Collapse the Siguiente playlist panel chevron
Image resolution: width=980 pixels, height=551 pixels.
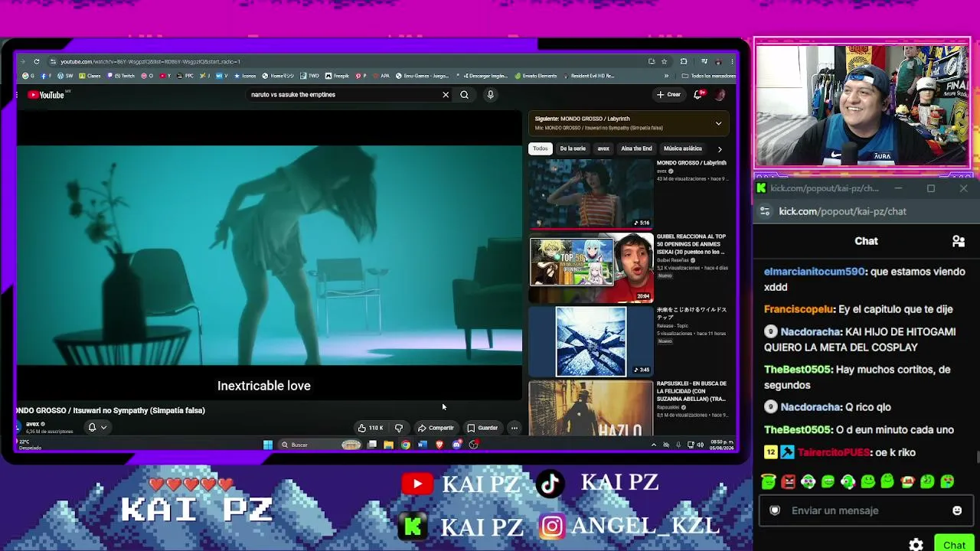coord(718,123)
